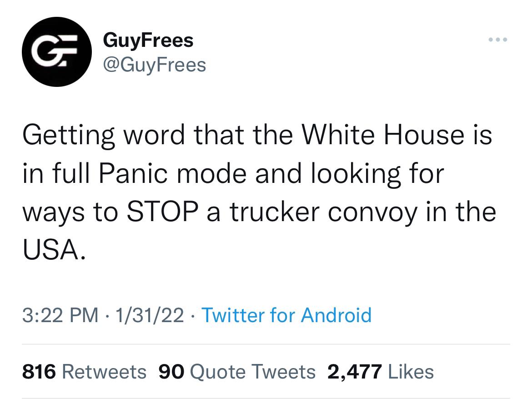Click the @GuyFrees handle
Image resolution: width=532 pixels, height=399 pixels.
(155, 65)
